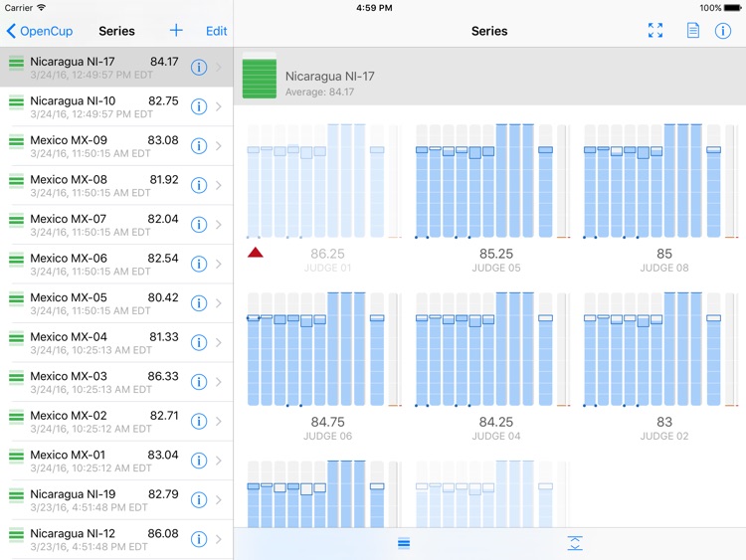This screenshot has width=746, height=560.
Task: Click the Nicaragua NI-17 title in detail header
Action: click(329, 77)
